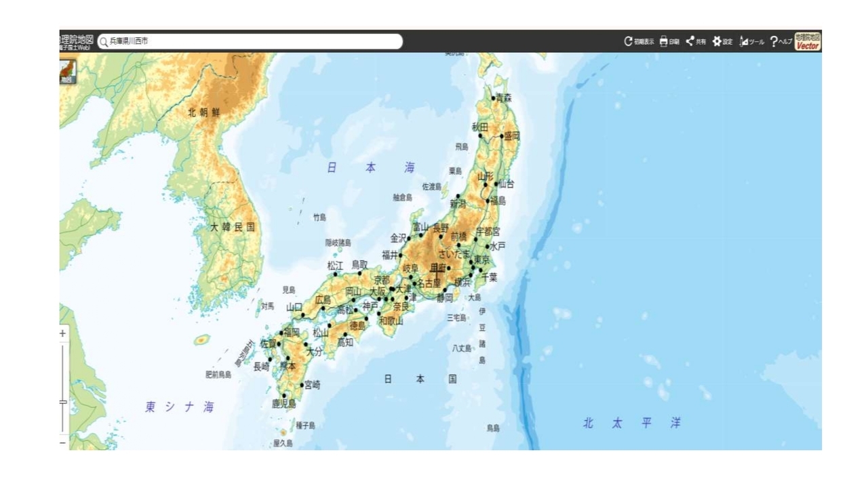Click the 金沢 city label

pos(398,238)
